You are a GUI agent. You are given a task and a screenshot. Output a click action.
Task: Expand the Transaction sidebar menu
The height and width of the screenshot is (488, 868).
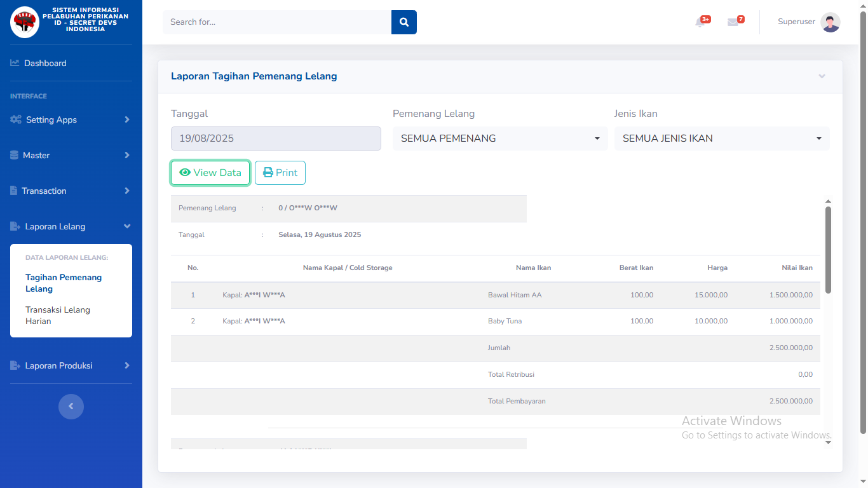click(x=71, y=191)
